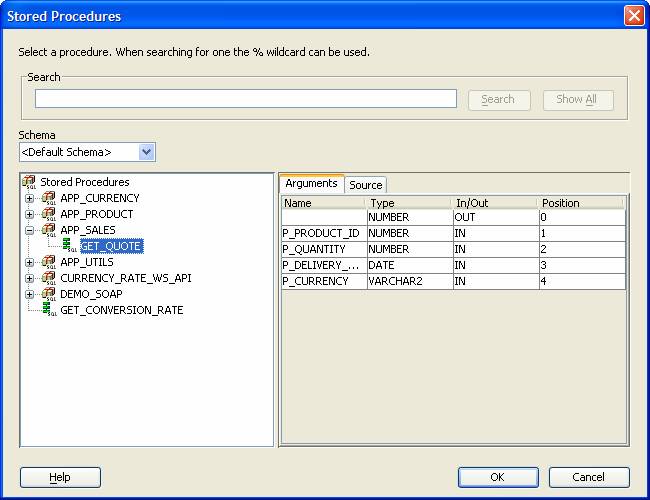
Task: Click the Stored Procedures root folder icon
Action: (29, 182)
